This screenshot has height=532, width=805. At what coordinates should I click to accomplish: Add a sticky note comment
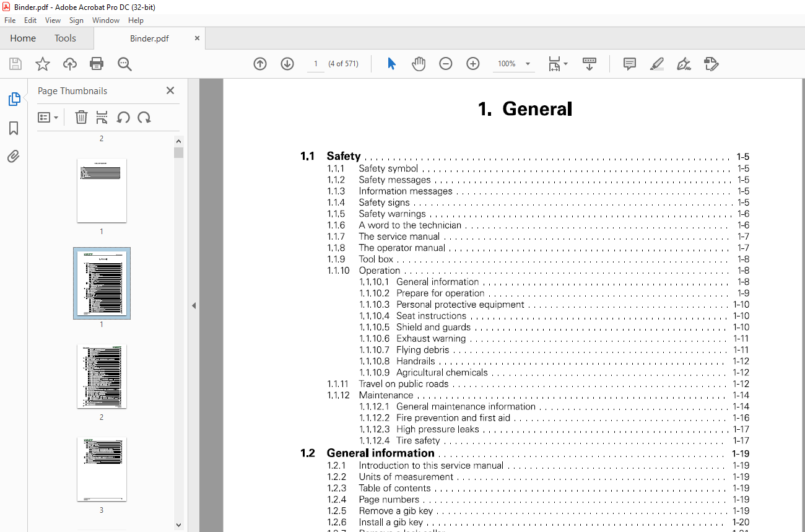630,64
